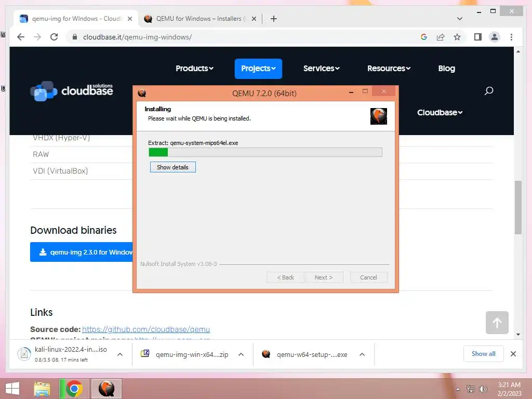Show details of the QEMU installation
This screenshot has width=532, height=399.
pyautogui.click(x=172, y=167)
